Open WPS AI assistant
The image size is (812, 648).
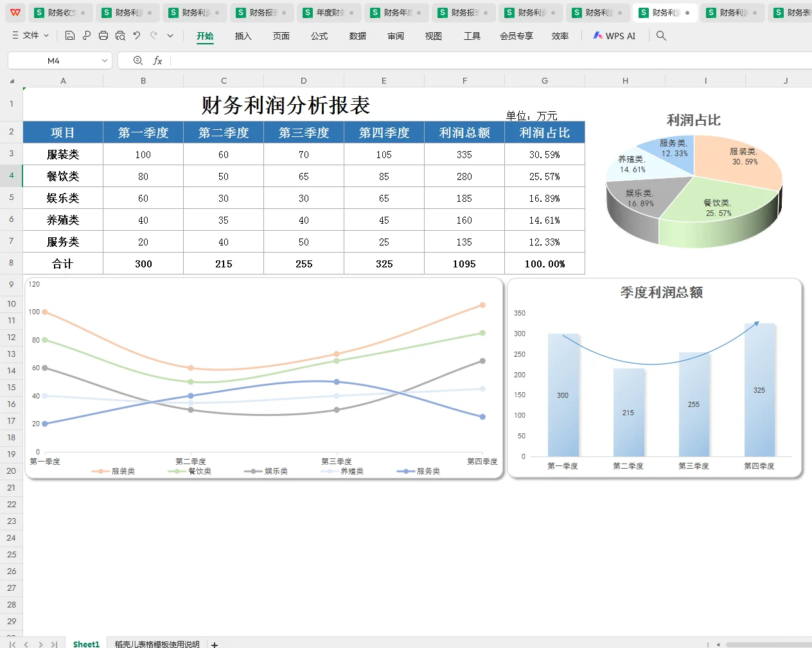(614, 36)
